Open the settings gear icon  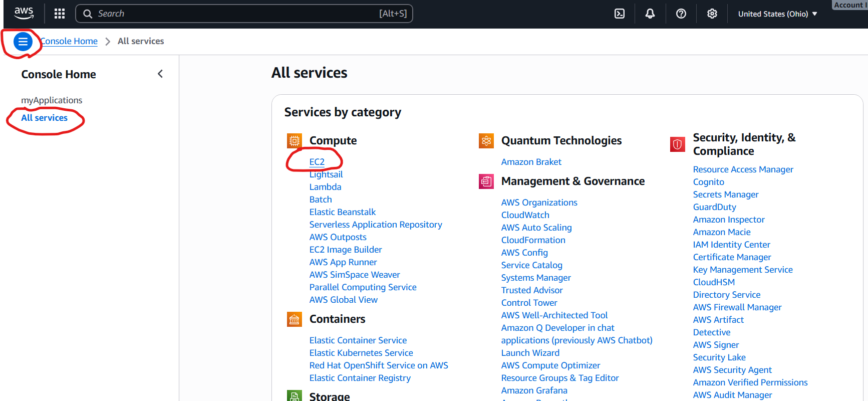712,14
